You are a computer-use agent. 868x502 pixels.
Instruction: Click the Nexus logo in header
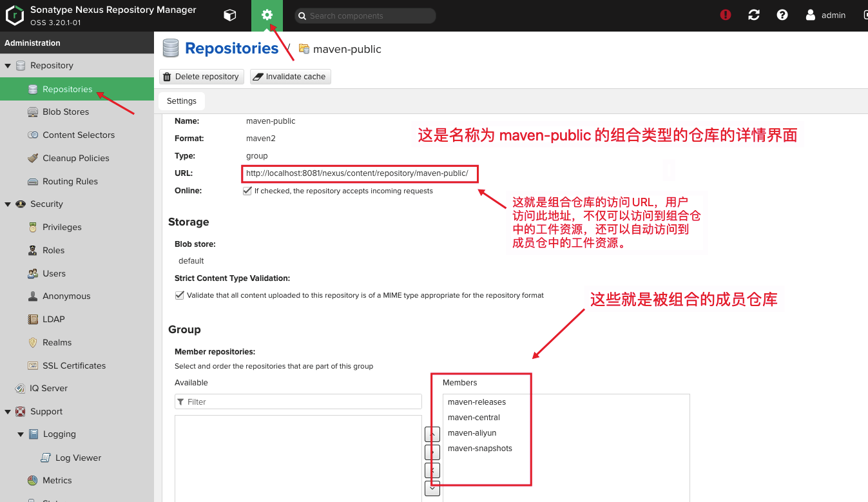pos(15,15)
